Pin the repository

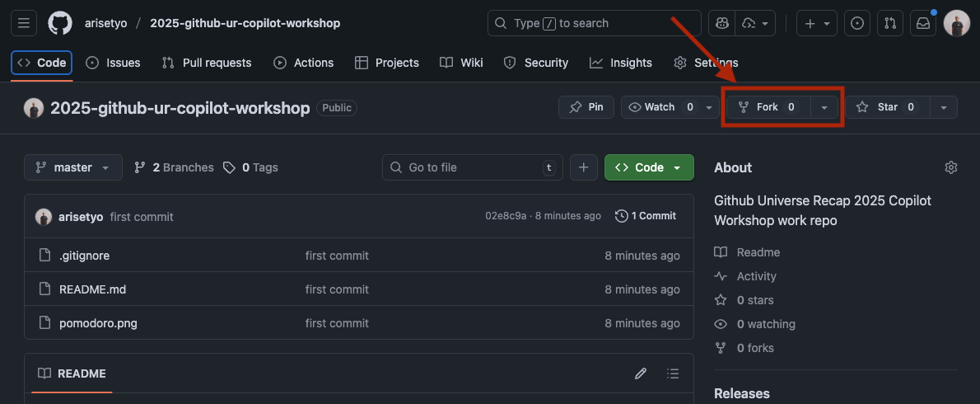[x=586, y=107]
